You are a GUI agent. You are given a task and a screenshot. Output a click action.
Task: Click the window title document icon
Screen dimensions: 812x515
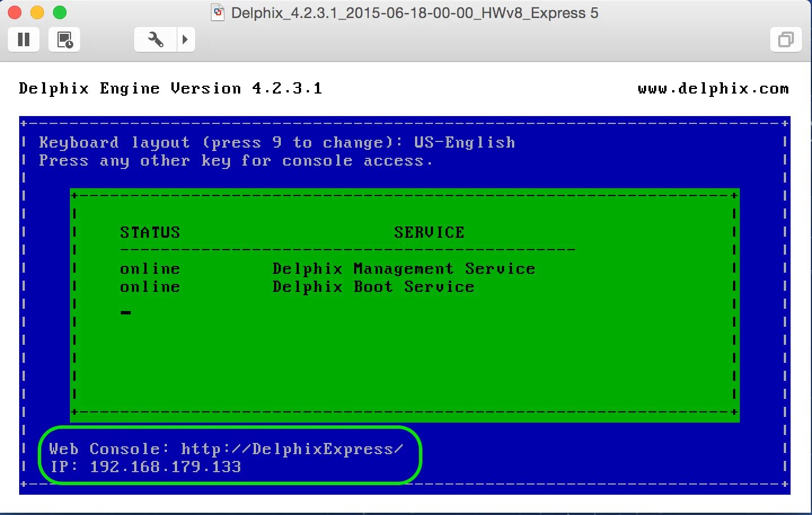tap(218, 12)
